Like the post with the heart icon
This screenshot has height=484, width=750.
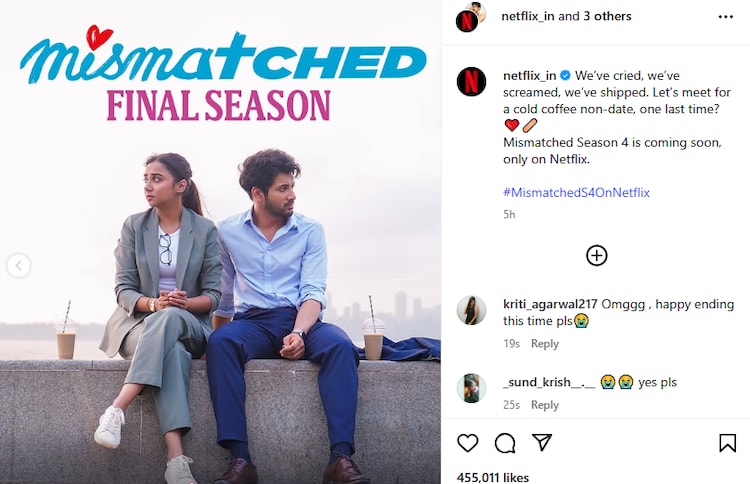468,443
